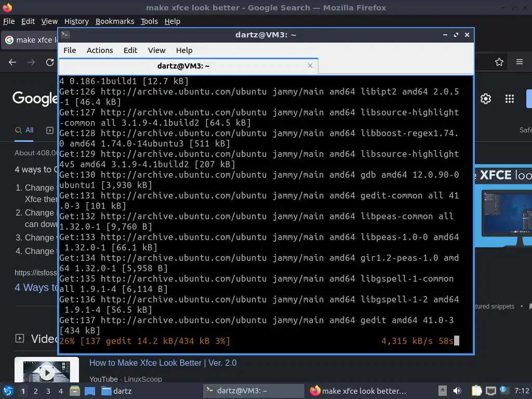Screen dimensions: 532x399
Task: Open the volume speaker tray icon
Action: [457, 391]
